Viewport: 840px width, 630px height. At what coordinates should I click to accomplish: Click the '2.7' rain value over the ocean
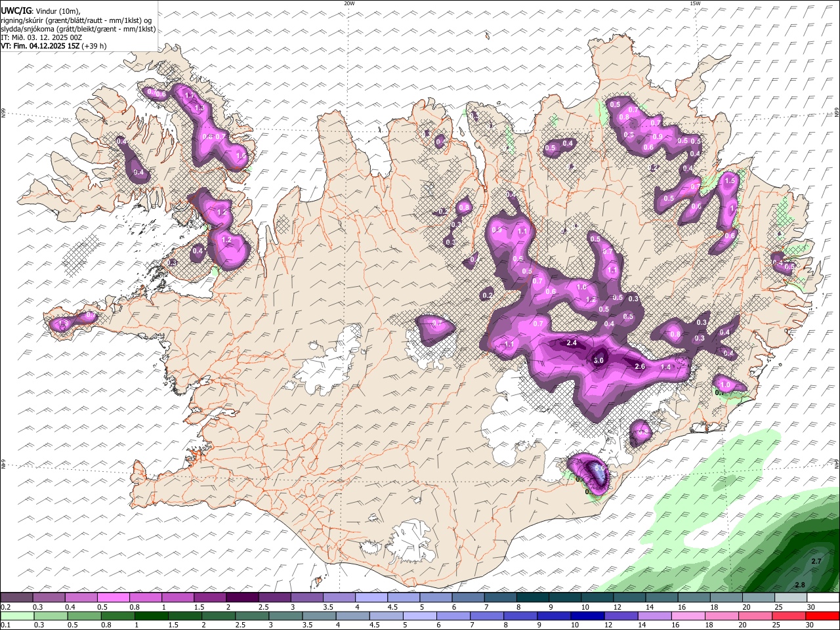(x=816, y=561)
